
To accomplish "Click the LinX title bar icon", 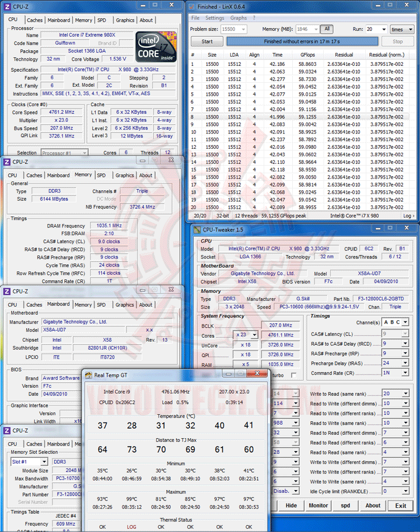I will pos(192,6).
